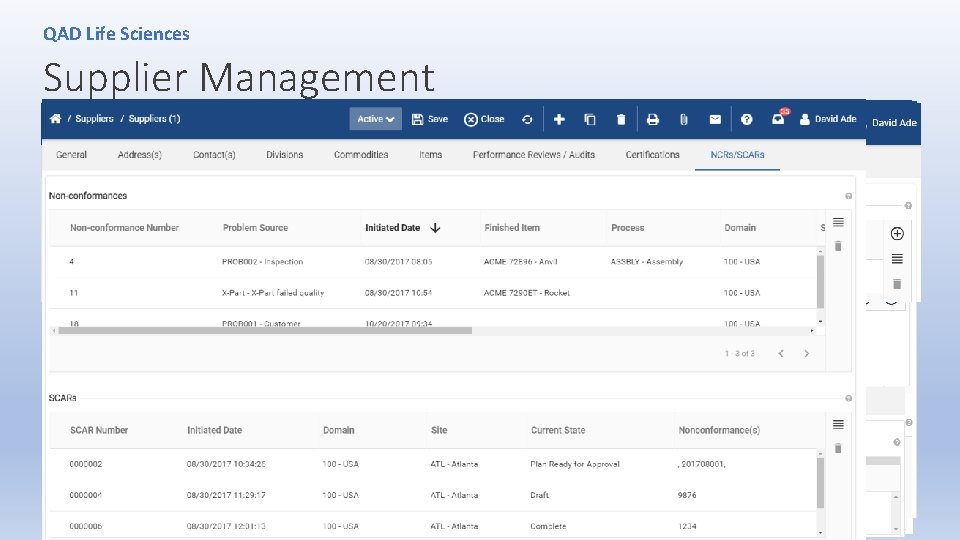
Task: Sort by Problem Source column
Action: coord(255,228)
